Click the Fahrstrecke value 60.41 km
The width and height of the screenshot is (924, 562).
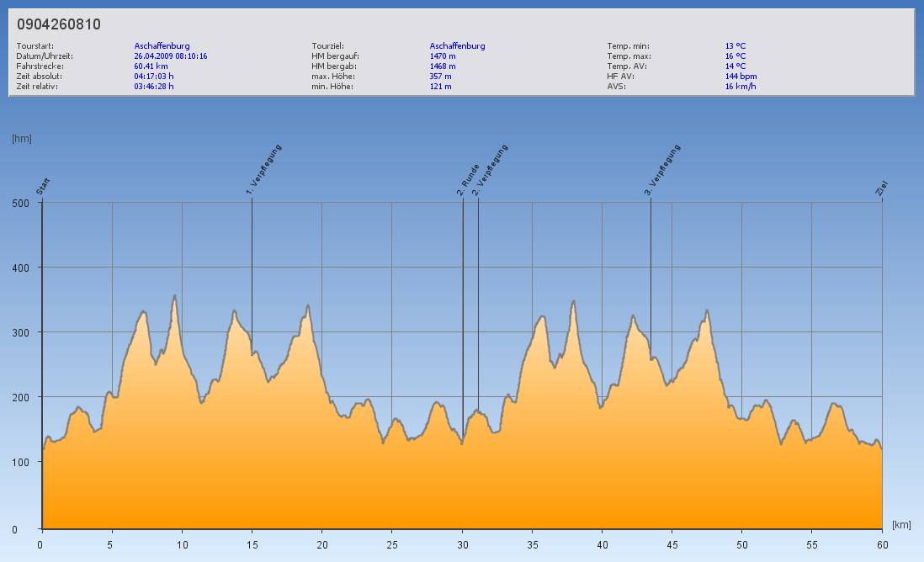pos(153,66)
